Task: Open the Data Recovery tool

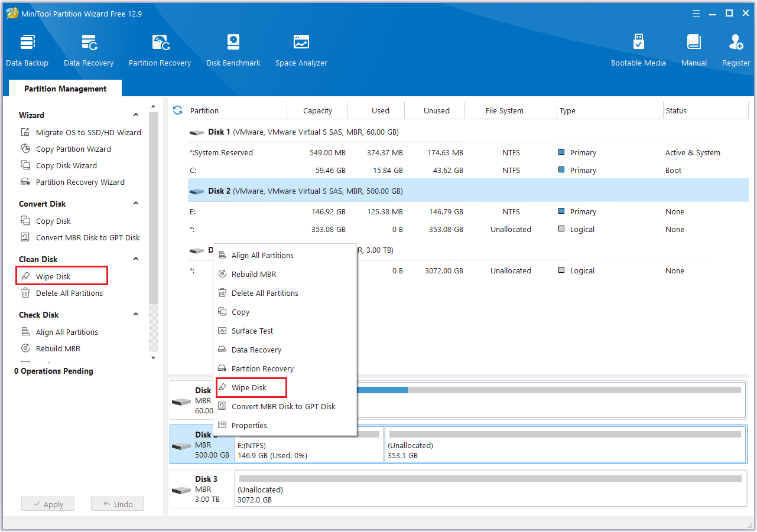Action: (89, 51)
